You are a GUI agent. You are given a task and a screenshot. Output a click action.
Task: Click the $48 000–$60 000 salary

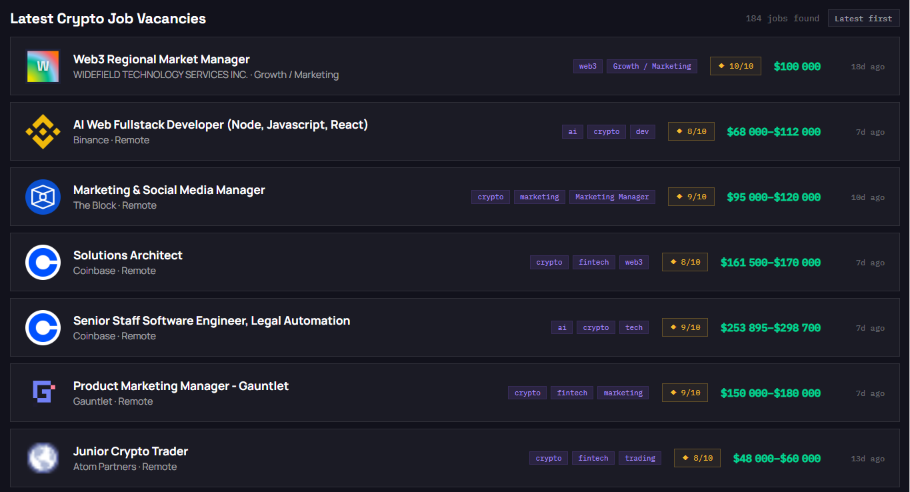[777, 458]
